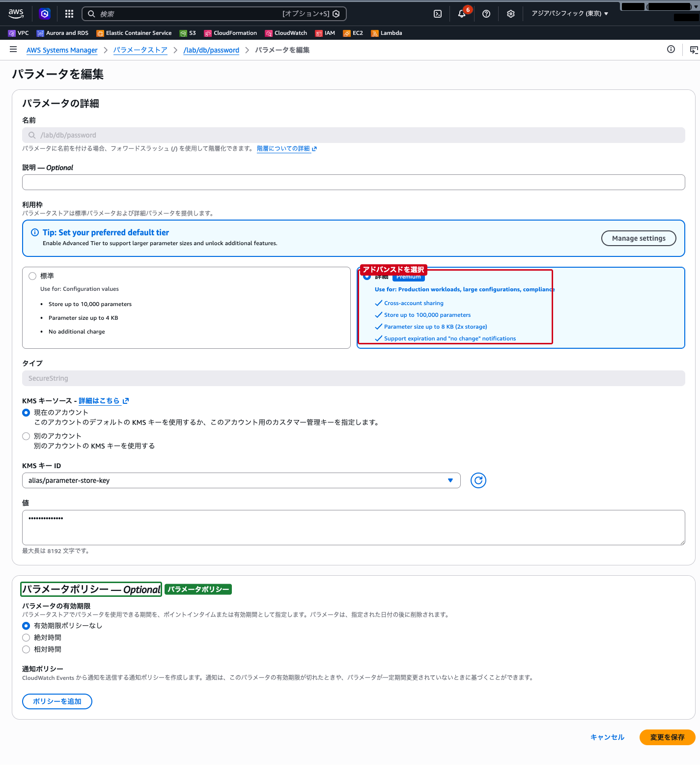Open S3 service shortcut
Viewport: 700px width, 784px height.
(x=188, y=33)
